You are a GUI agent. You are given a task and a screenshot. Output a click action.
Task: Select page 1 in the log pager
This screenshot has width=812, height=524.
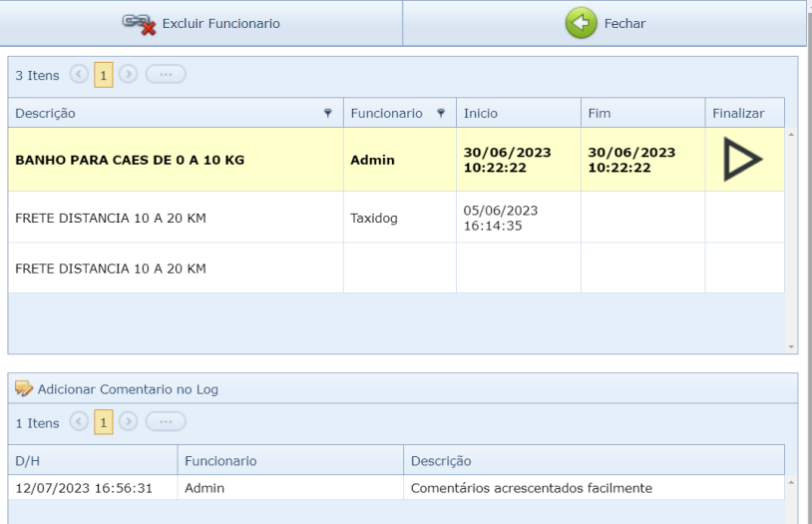click(103, 422)
